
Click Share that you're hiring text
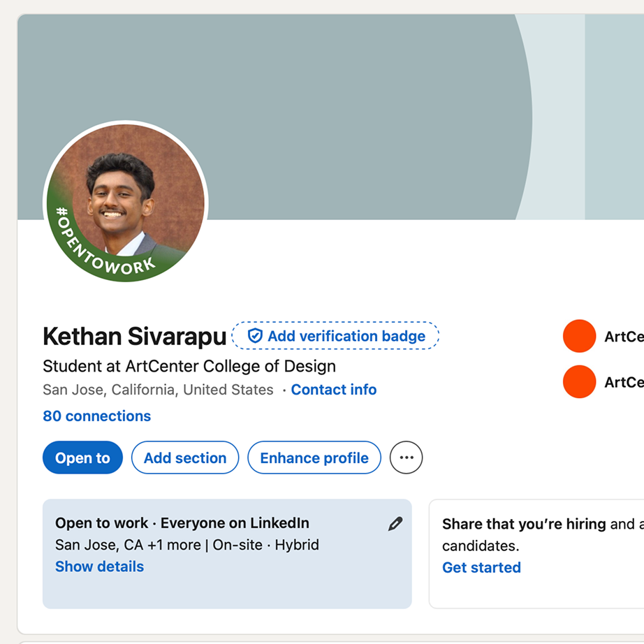pos(524,524)
